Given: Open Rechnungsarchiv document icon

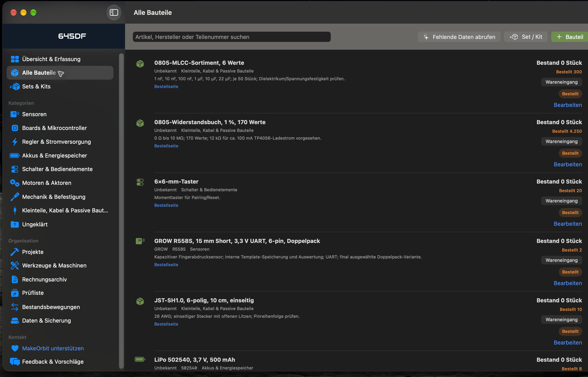Looking at the screenshot, I should [15, 279].
